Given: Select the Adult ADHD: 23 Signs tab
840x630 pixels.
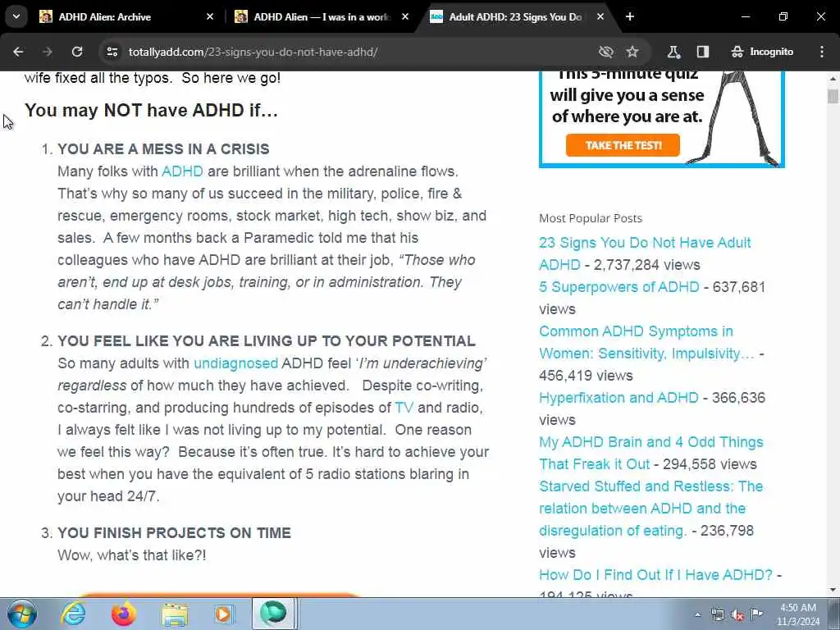Looking at the screenshot, I should 515,16.
